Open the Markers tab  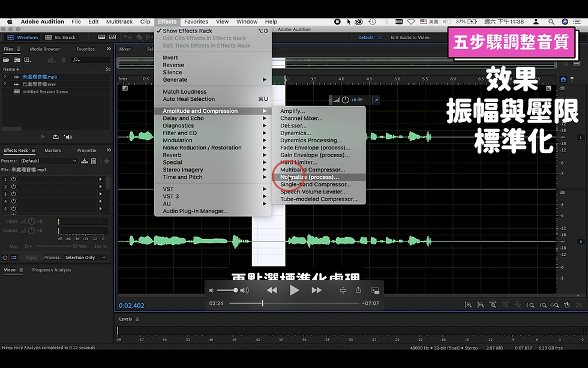(x=53, y=151)
